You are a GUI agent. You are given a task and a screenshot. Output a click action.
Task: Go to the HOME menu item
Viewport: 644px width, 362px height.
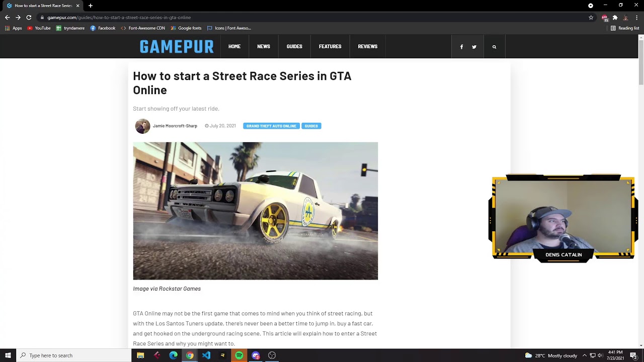pos(234,46)
